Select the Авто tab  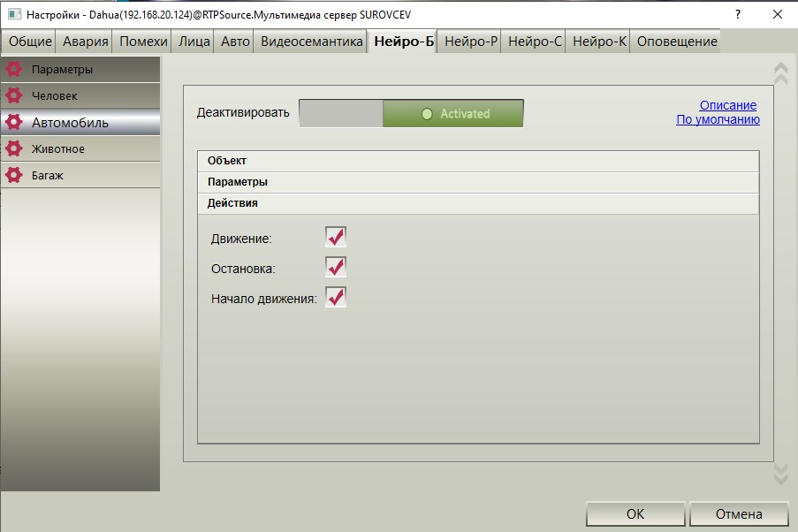point(235,42)
